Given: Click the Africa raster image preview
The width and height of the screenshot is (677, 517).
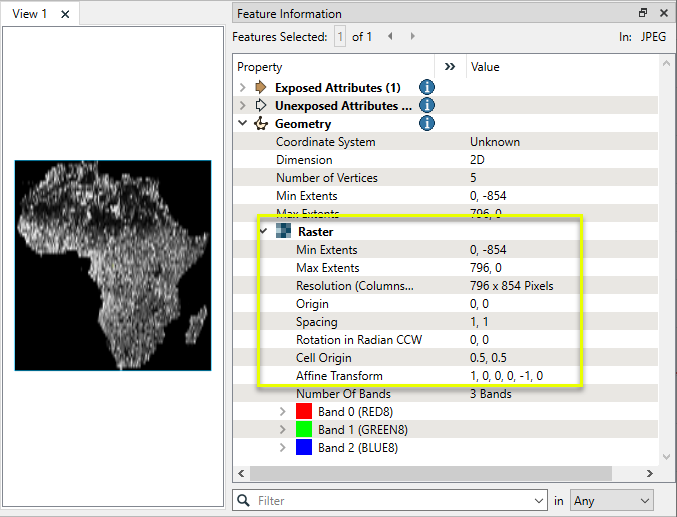Looking at the screenshot, I should (112, 265).
